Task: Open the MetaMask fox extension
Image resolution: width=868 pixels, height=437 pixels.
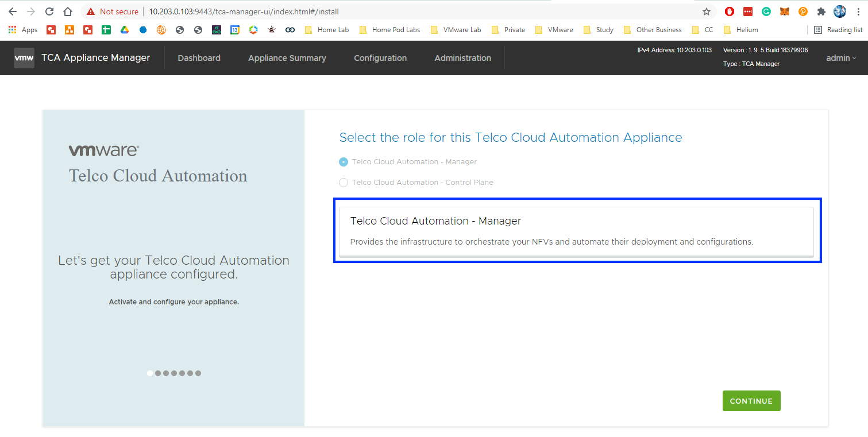Action: (784, 11)
